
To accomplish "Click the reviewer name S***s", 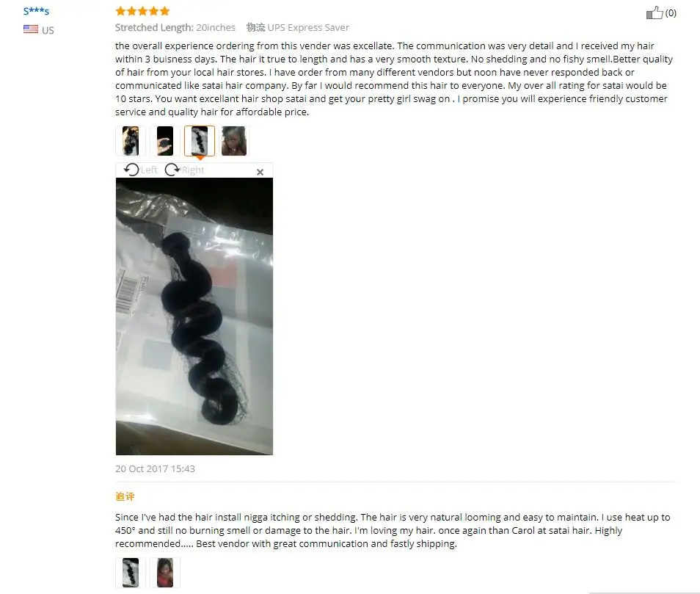I will [36, 11].
